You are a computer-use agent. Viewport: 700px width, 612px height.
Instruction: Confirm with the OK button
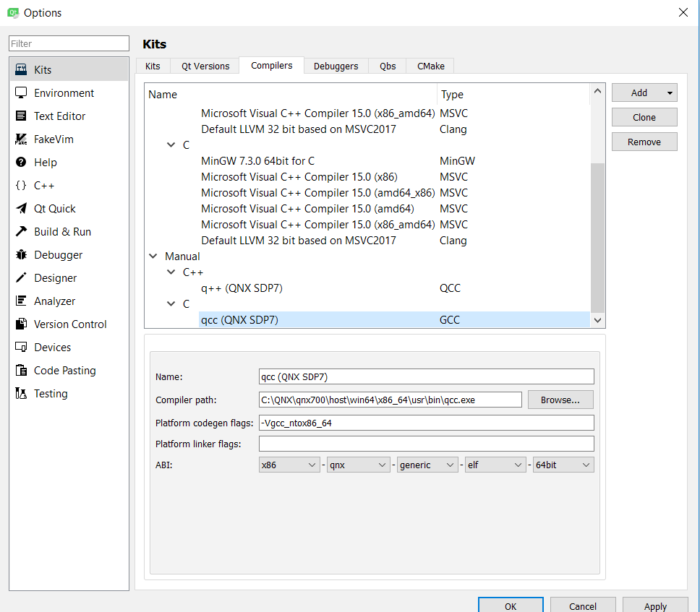pyautogui.click(x=511, y=605)
